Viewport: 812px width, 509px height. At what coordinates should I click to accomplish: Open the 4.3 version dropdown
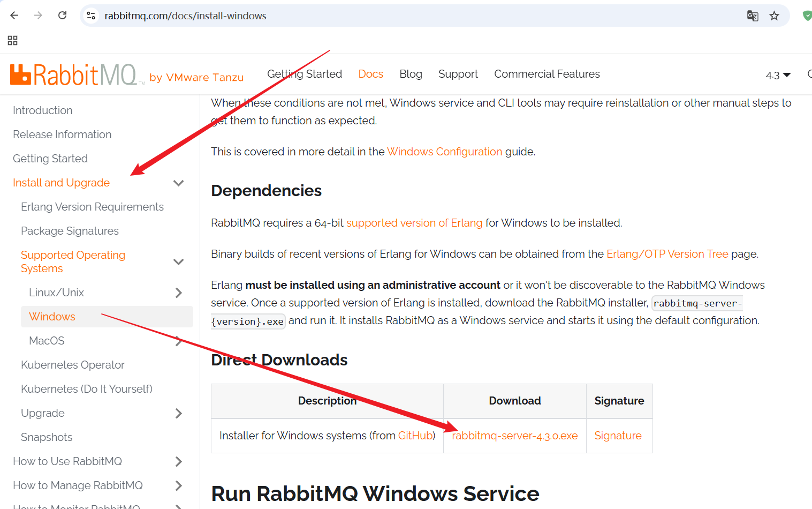[778, 75]
